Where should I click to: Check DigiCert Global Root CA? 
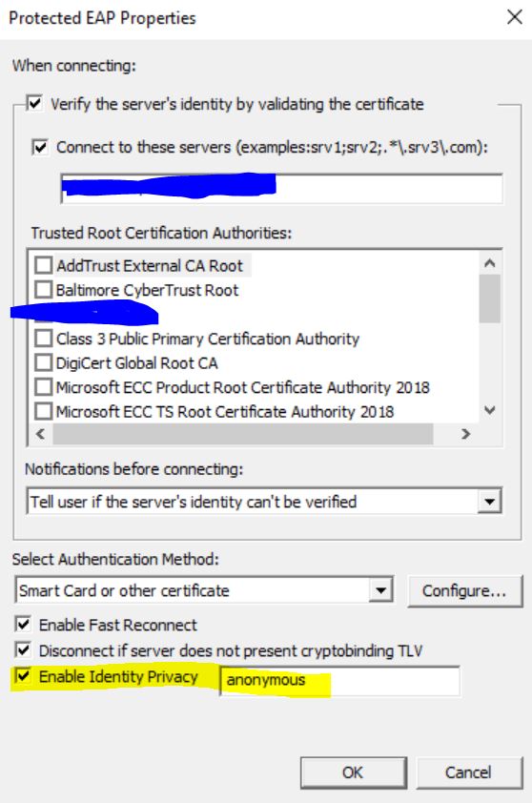pos(44,363)
